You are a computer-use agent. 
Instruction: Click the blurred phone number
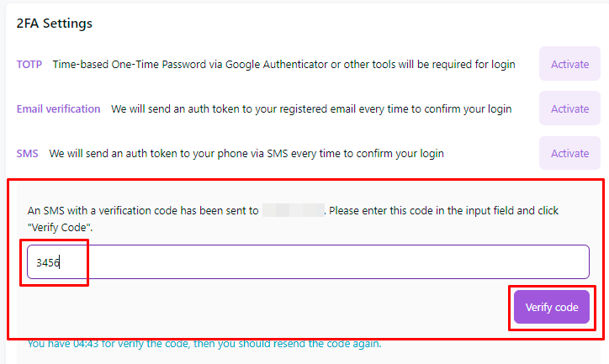(293, 210)
